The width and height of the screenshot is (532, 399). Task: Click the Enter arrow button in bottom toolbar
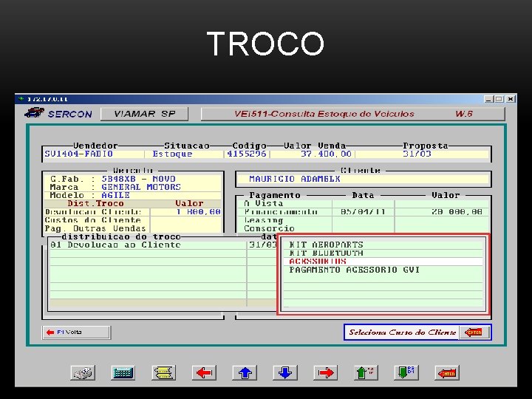pyautogui.click(x=447, y=373)
